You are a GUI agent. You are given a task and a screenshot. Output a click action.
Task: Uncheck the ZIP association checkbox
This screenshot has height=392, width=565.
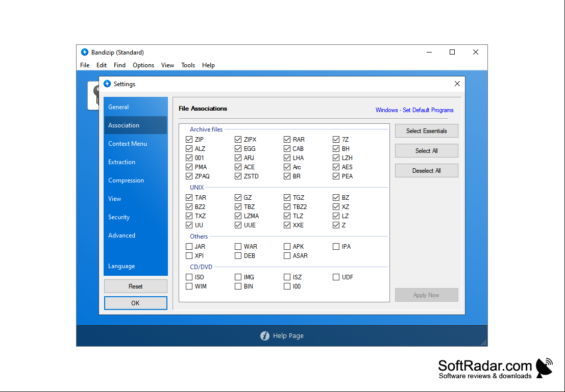click(189, 139)
